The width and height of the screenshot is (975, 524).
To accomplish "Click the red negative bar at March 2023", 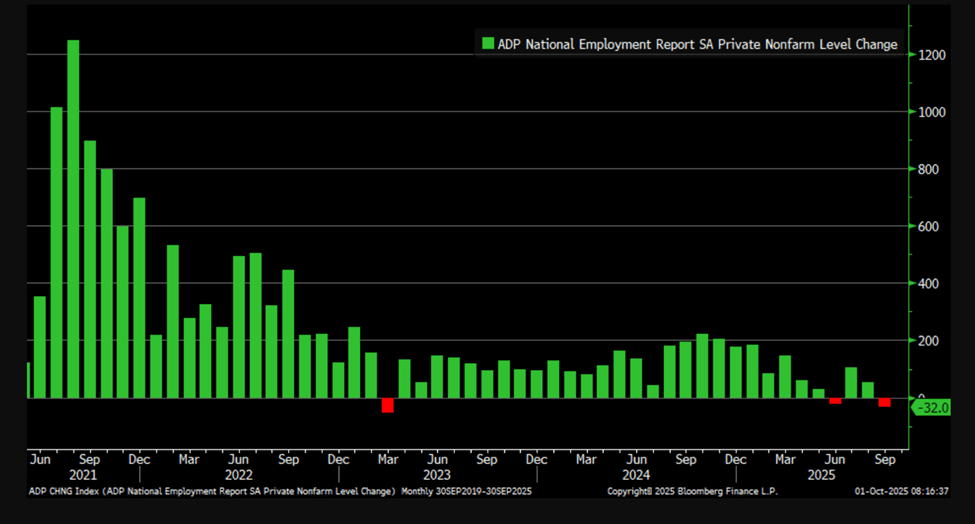I will (x=387, y=405).
